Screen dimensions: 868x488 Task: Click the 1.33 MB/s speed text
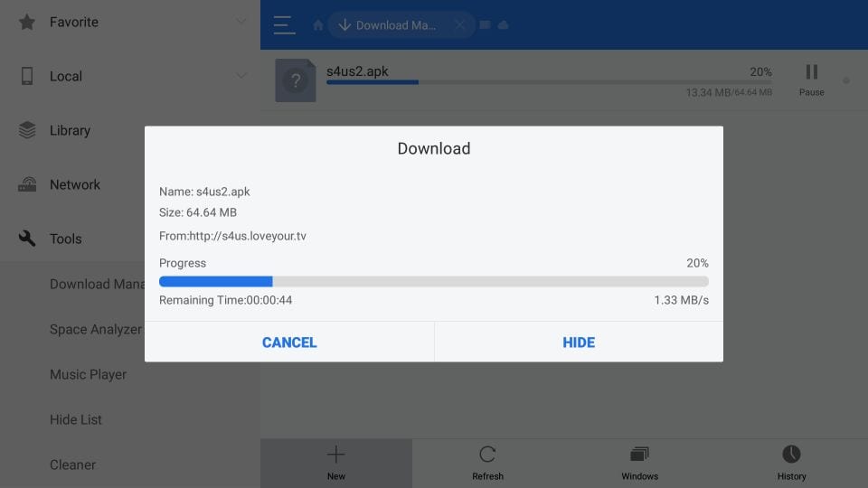click(681, 300)
